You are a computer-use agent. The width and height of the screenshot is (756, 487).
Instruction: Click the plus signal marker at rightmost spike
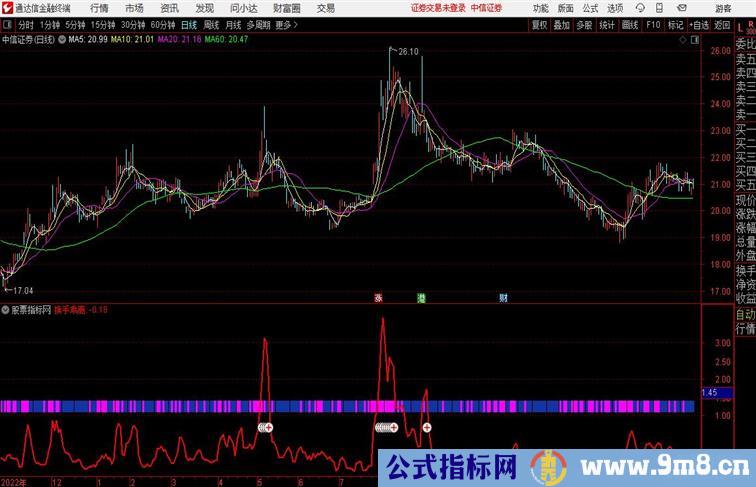coord(427,428)
